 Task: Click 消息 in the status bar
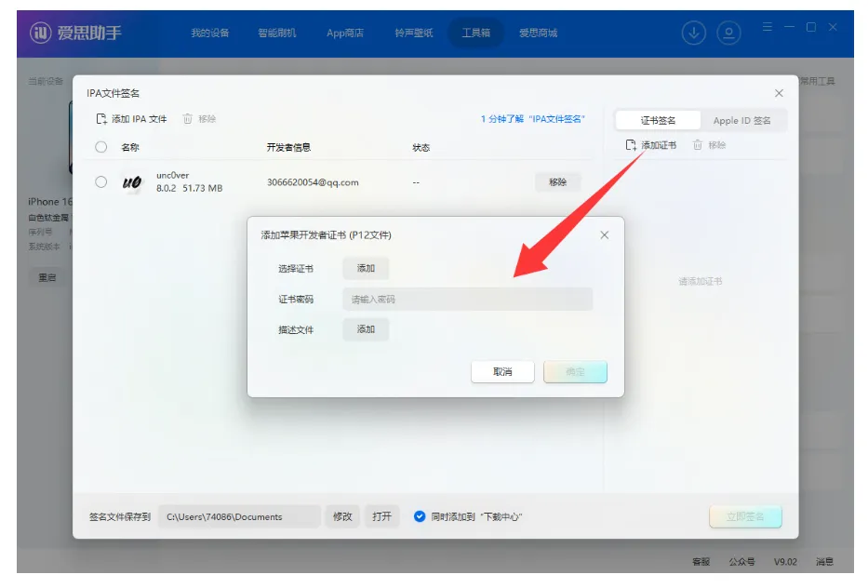click(x=825, y=562)
